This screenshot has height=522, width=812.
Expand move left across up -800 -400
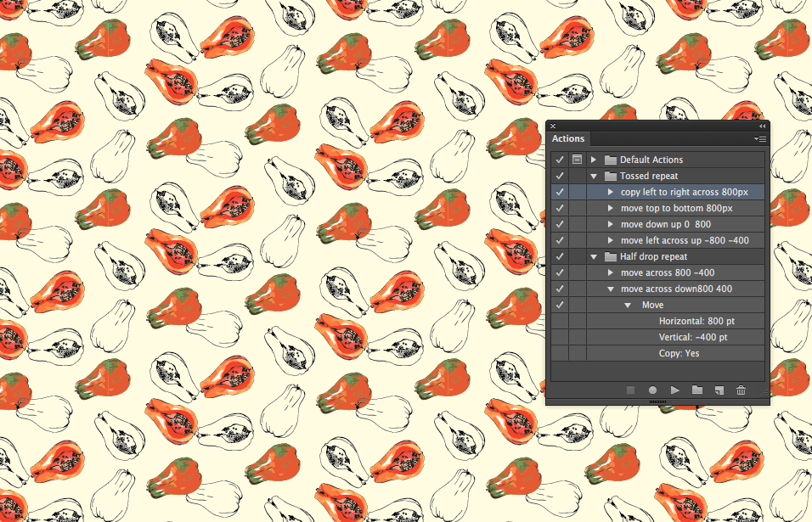pyautogui.click(x=611, y=240)
